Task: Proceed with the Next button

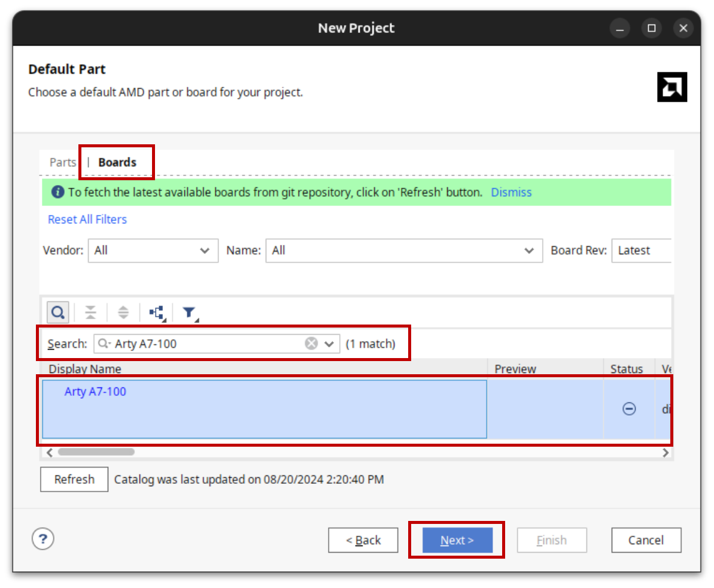Action: coord(458,540)
